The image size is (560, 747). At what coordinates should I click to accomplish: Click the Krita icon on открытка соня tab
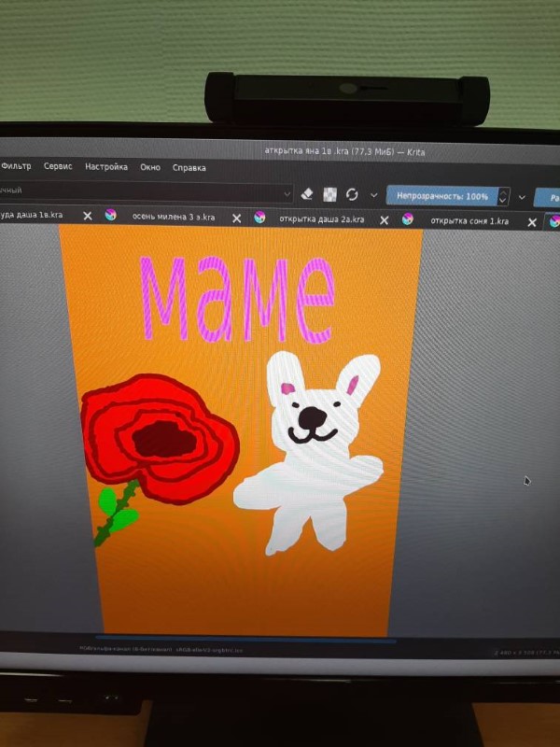click(407, 219)
